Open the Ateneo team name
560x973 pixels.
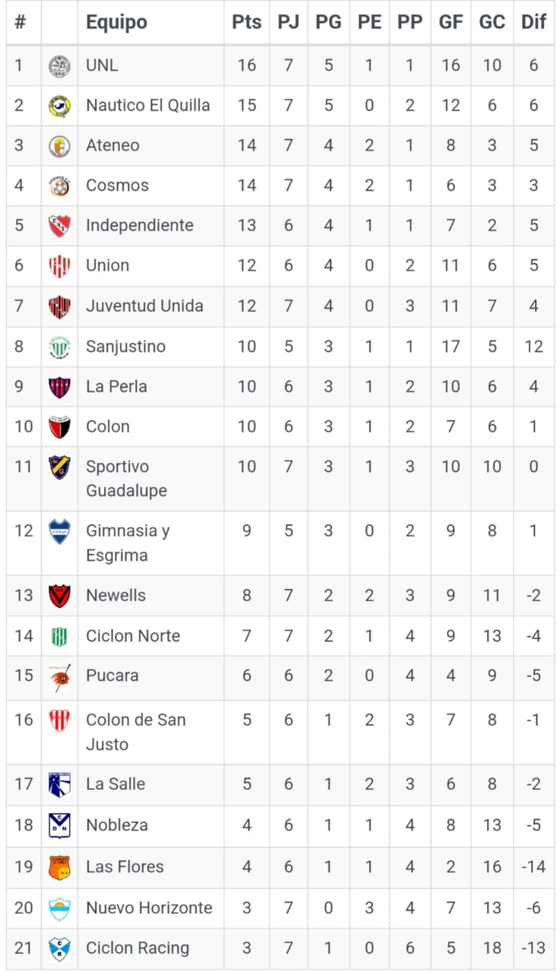[x=112, y=145]
